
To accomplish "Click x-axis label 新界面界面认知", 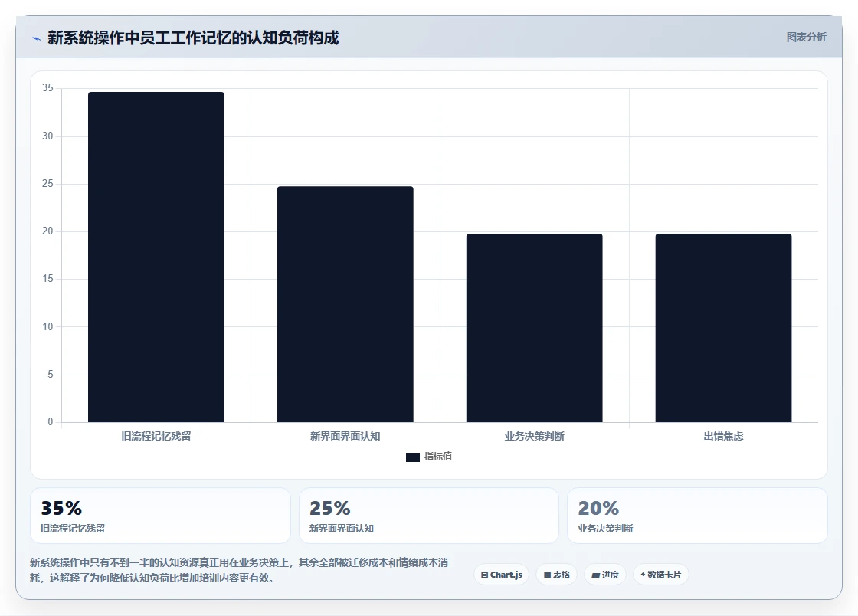I will pyautogui.click(x=345, y=436).
